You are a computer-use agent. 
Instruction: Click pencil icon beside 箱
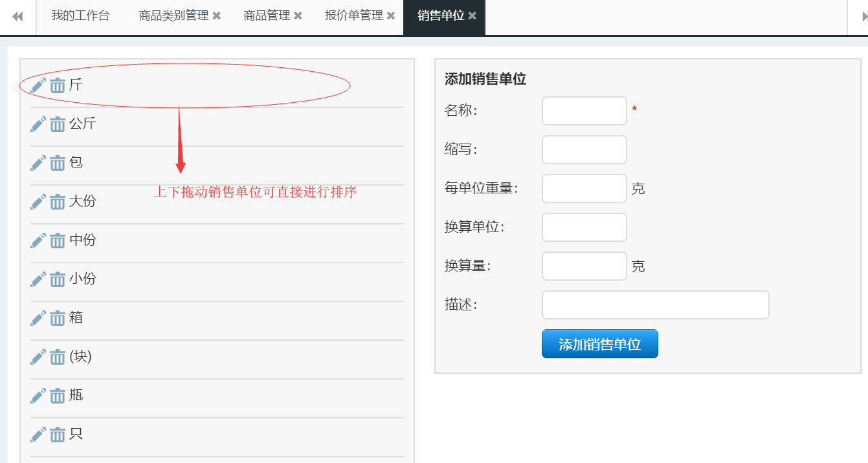[38, 318]
